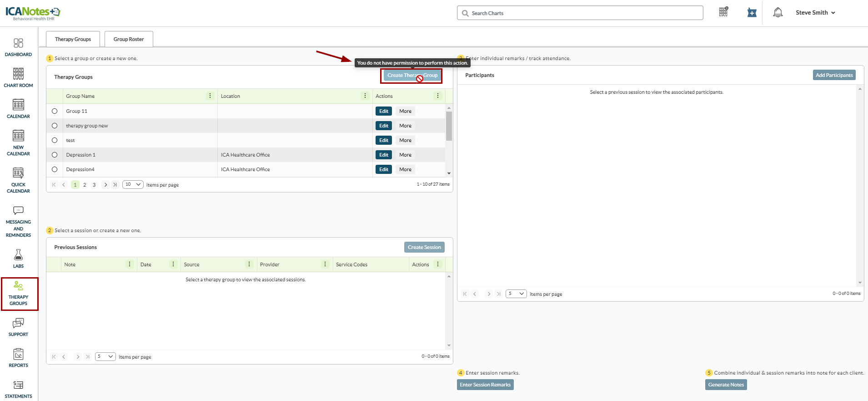Viewport: 868px width, 401px height.
Task: Click Edit for the test group
Action: click(x=384, y=140)
